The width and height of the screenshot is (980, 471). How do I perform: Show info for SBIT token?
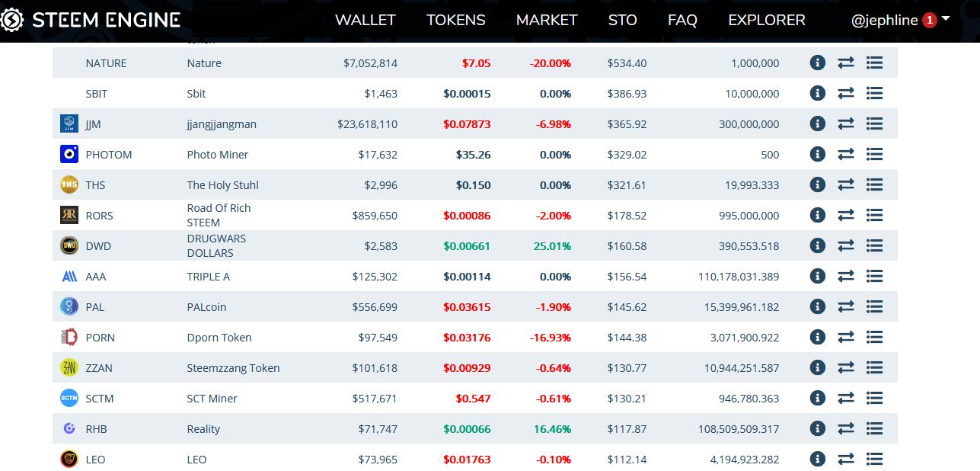[x=817, y=93]
